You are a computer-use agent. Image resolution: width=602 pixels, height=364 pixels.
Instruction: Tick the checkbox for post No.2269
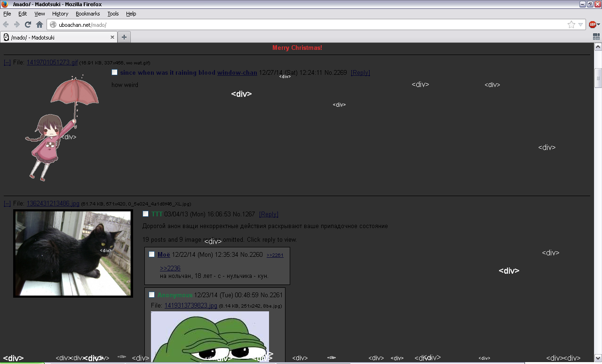tap(115, 72)
